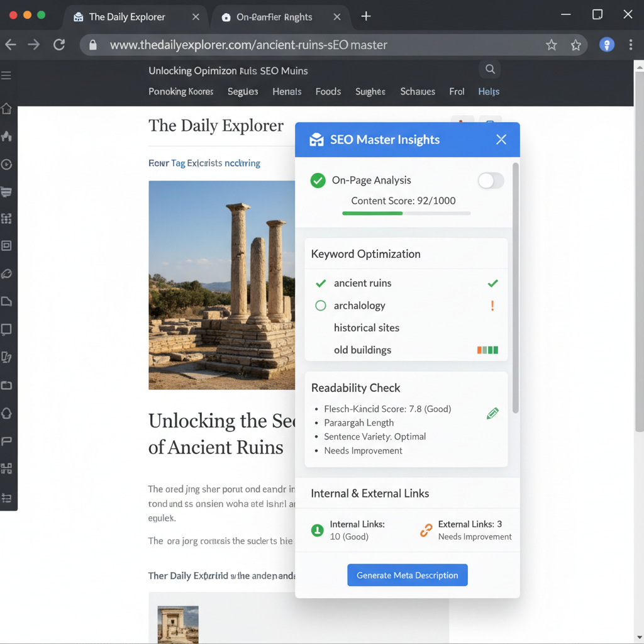Image resolution: width=644 pixels, height=644 pixels.
Task: Click the link icon in the left sidebar
Action: click(x=6, y=274)
